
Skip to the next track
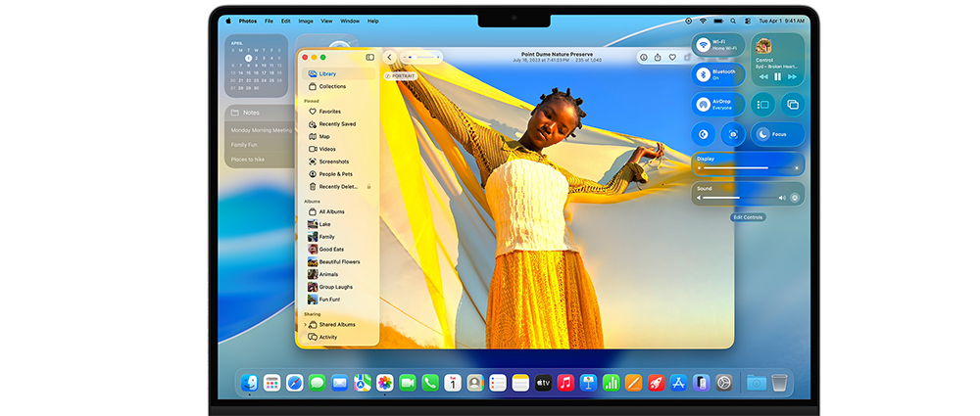(x=793, y=76)
